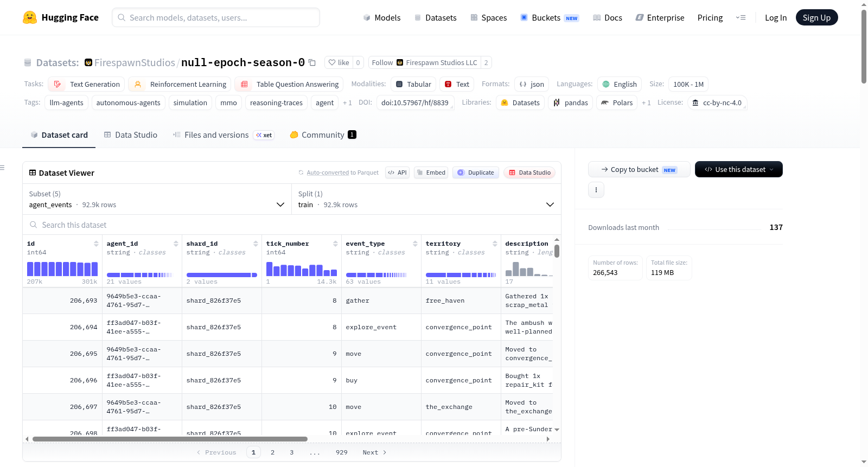Screen dimensions: 868x467
Task: Go to Models in the navigation
Action: pos(382,17)
